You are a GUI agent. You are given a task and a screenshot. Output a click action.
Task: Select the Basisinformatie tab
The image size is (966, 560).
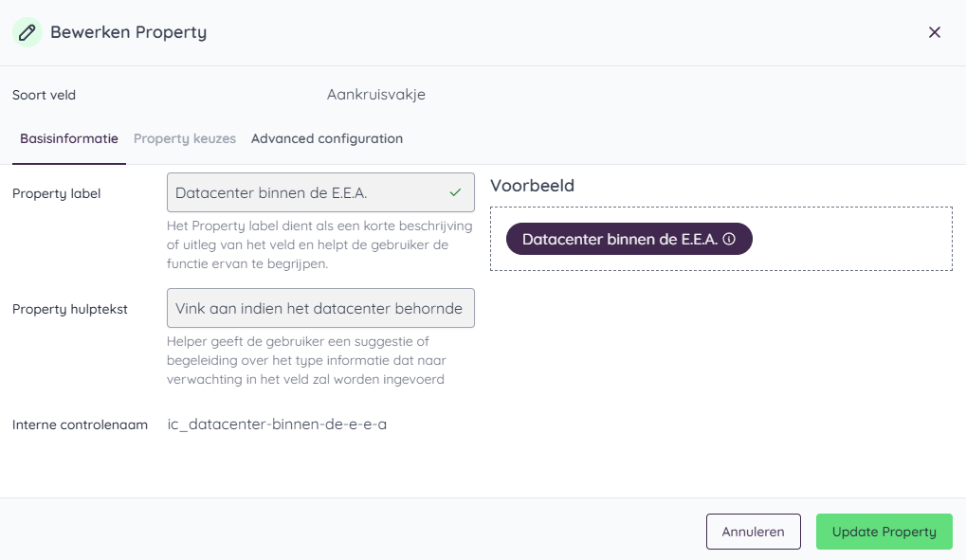click(68, 138)
